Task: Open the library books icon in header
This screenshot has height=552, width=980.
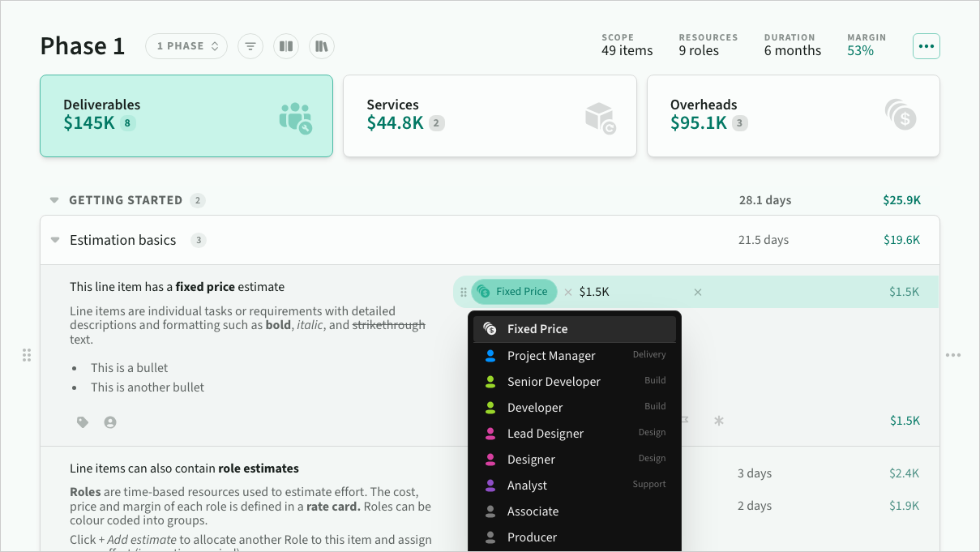Action: coord(322,46)
